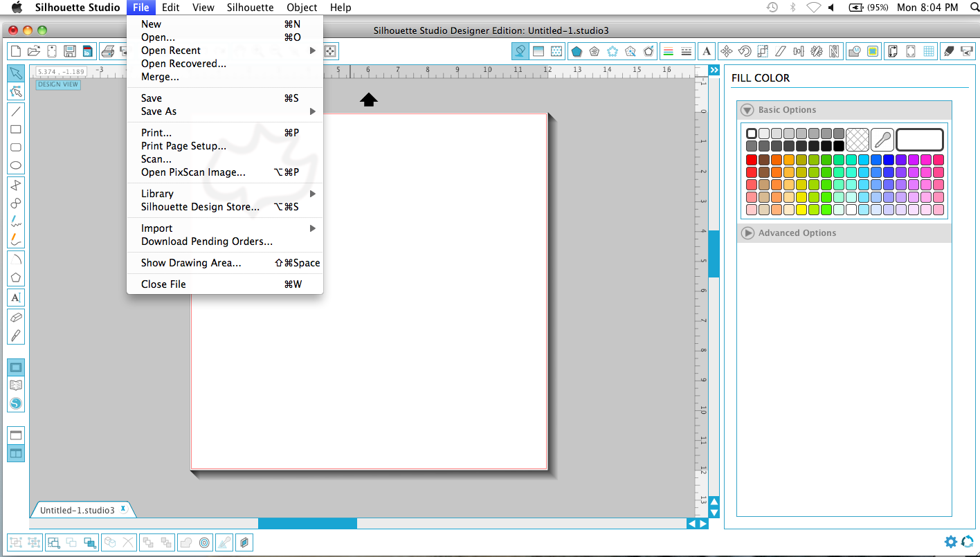This screenshot has width=980, height=557.
Task: Open the Fill Gradient window icon
Action: 538,51
